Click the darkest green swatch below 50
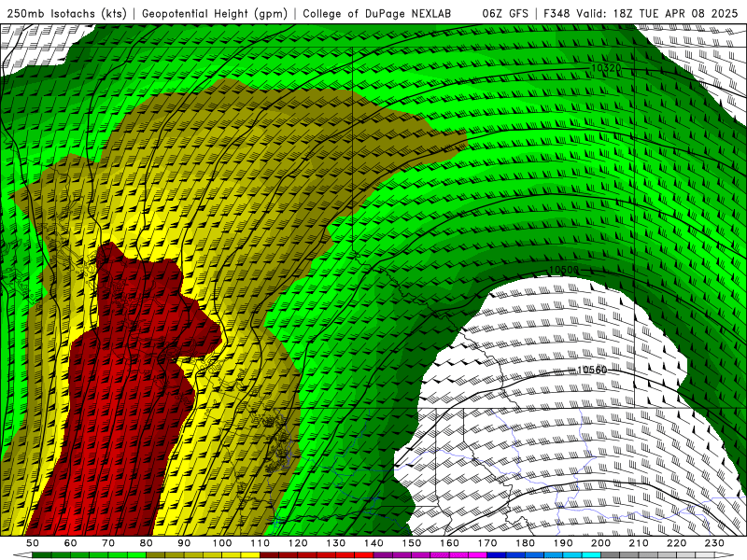This screenshot has height=560, width=747. pyautogui.click(x=42, y=555)
